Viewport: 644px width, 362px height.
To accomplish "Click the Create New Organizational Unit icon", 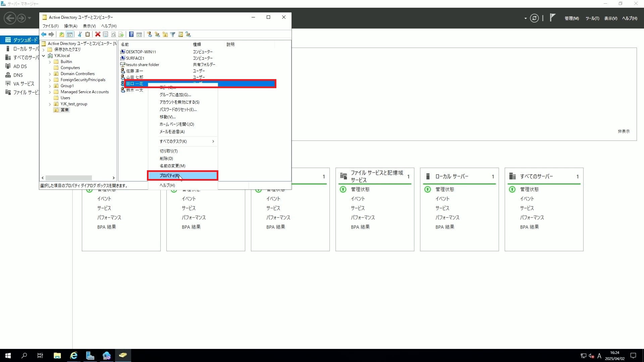I will click(x=165, y=35).
